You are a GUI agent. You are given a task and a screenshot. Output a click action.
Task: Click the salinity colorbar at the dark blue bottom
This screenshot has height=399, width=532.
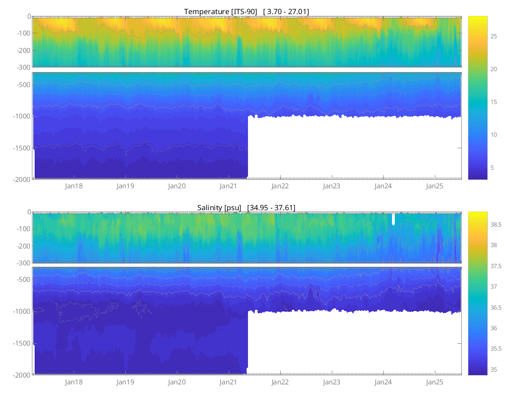[477, 372]
